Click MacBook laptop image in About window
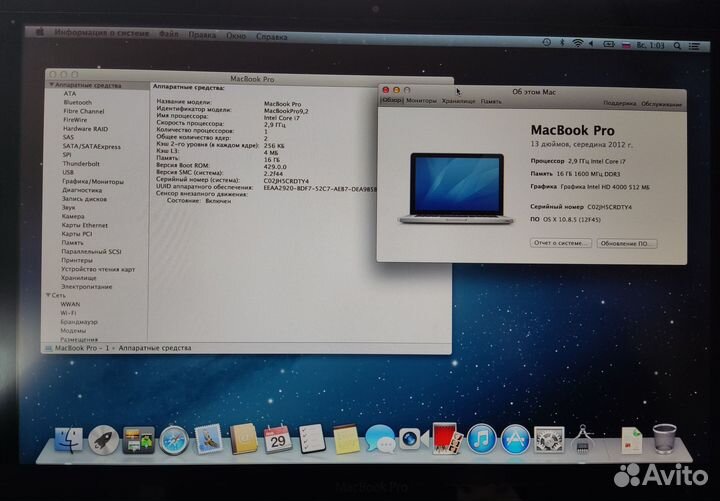The image size is (720, 501). (456, 189)
